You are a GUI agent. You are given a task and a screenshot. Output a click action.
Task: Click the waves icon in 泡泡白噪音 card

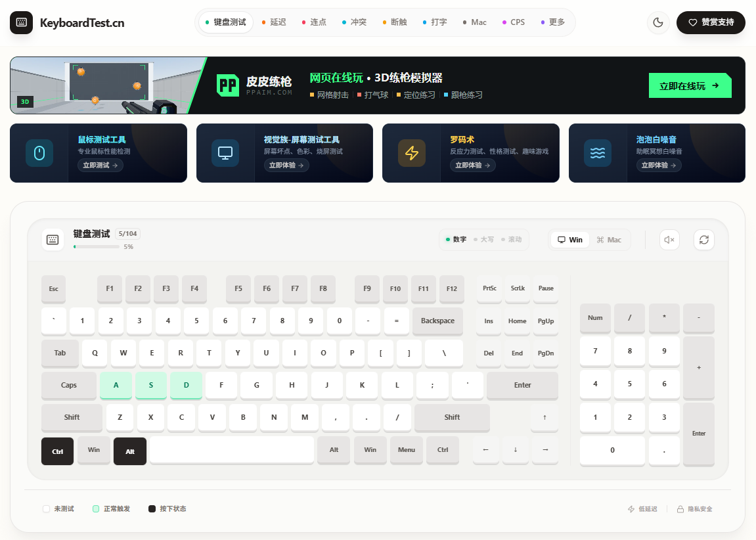(x=598, y=153)
